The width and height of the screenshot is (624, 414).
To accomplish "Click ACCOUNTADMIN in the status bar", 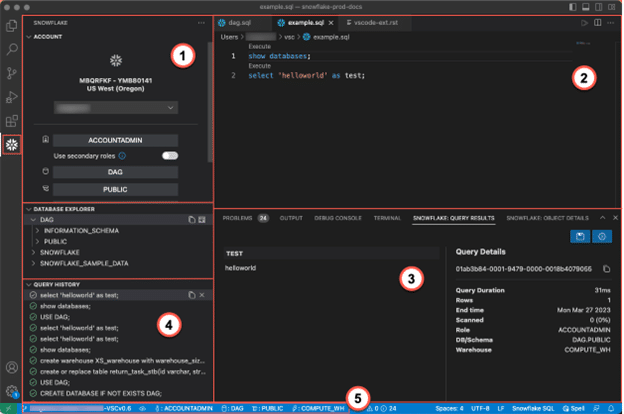I will (x=183, y=408).
